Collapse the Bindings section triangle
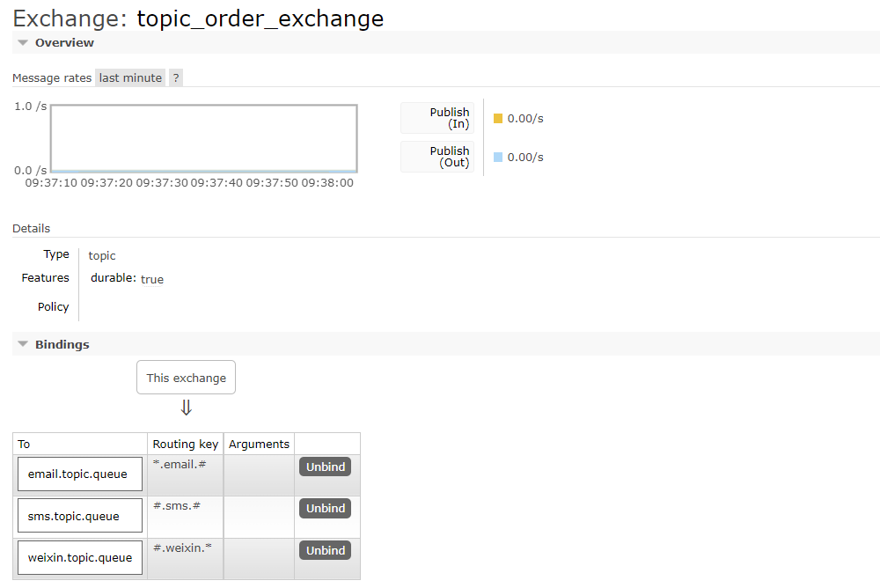880x588 pixels. (23, 344)
